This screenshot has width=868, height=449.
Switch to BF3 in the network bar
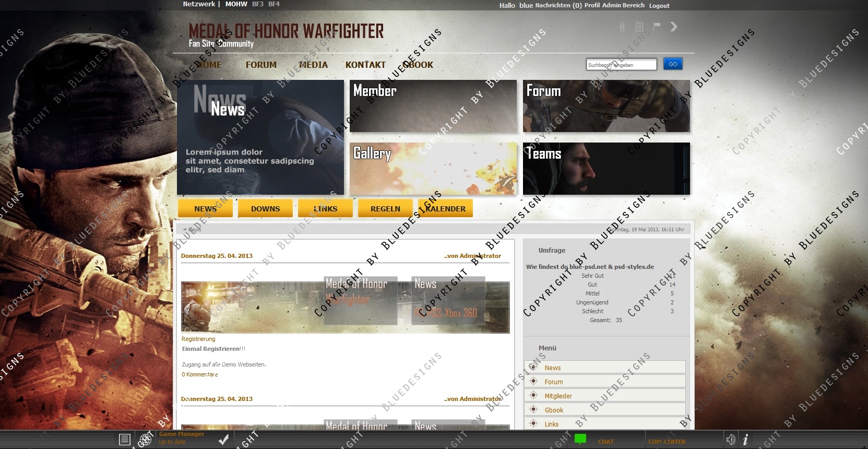pyautogui.click(x=258, y=4)
